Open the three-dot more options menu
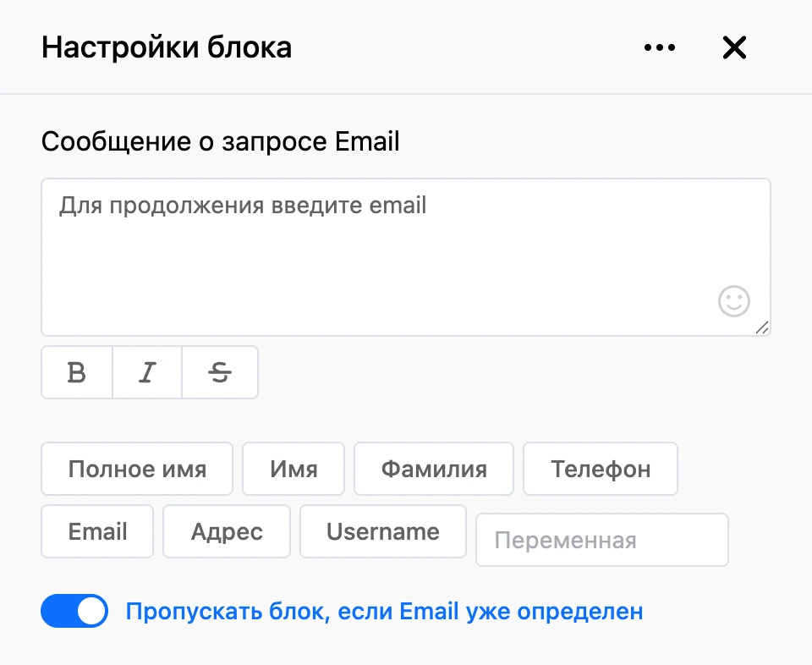 pyautogui.click(x=659, y=47)
